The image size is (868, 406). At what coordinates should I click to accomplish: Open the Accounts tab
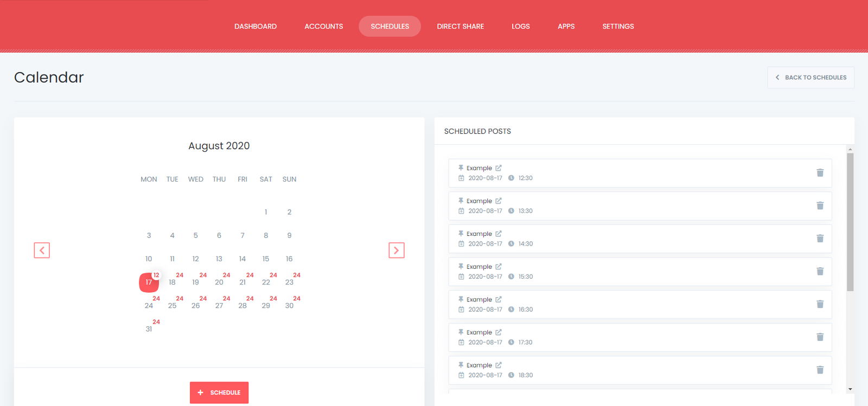point(324,26)
